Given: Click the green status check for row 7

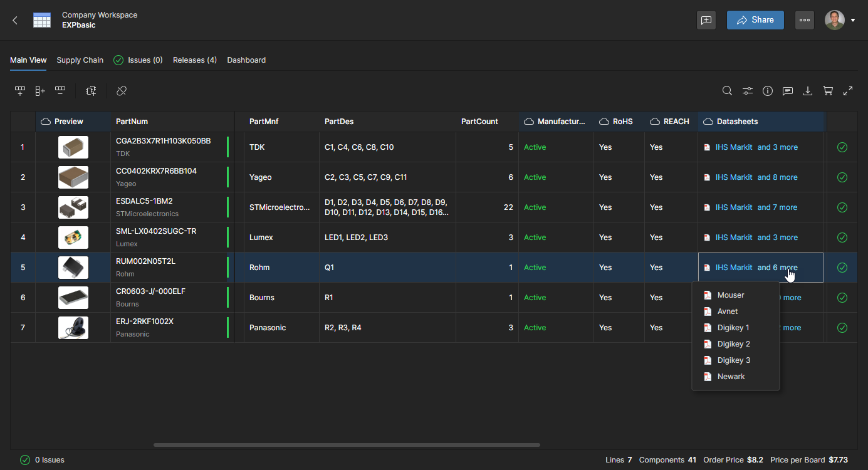Looking at the screenshot, I should click(x=842, y=328).
